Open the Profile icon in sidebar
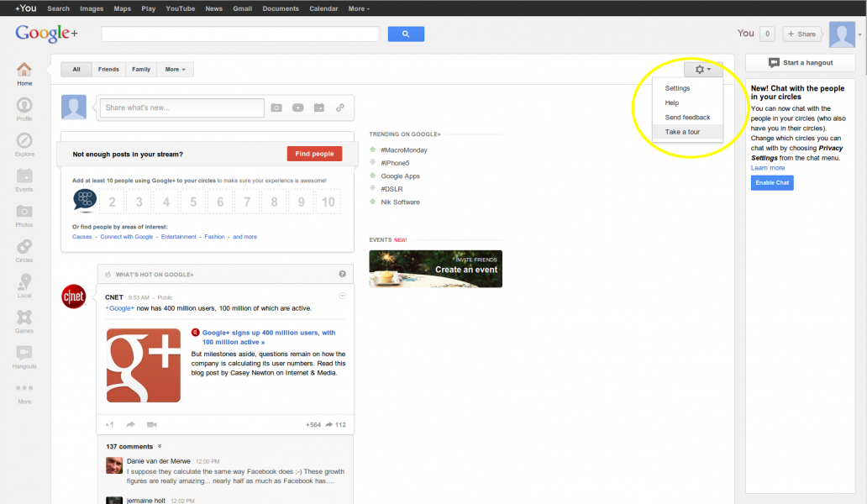The image size is (867, 504). (24, 105)
